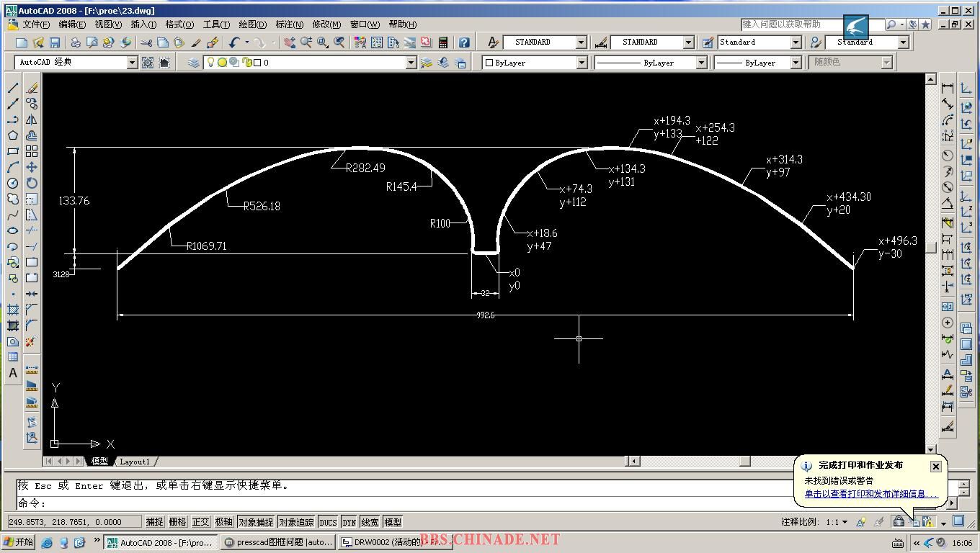Click the 模型 status bar button

pos(393,522)
